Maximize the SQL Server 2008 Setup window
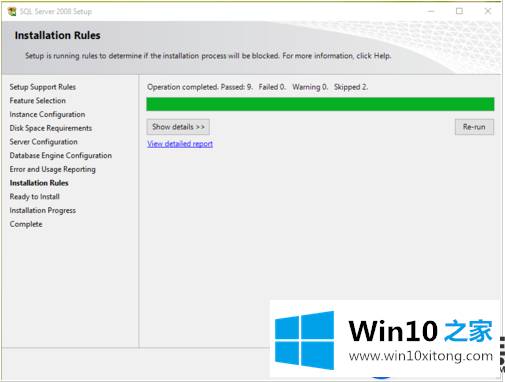The image size is (505, 382). [x=459, y=11]
